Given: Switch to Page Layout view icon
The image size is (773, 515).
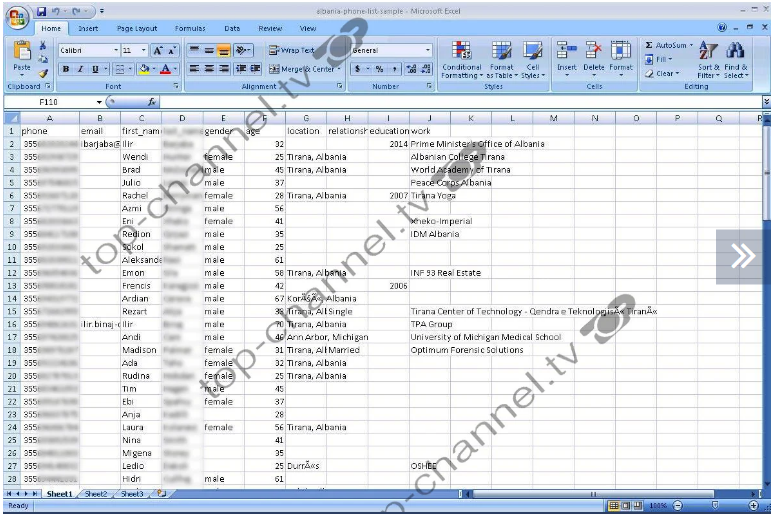Looking at the screenshot, I should click(626, 506).
